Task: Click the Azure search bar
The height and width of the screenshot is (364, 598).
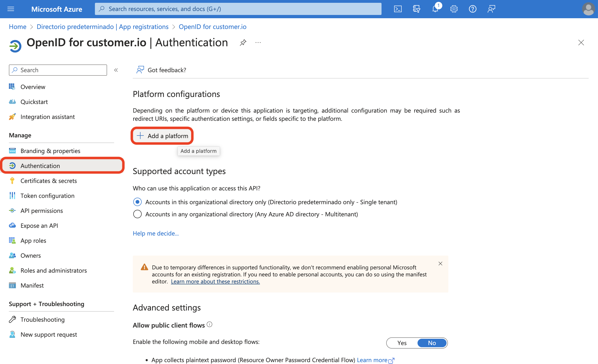Action: coord(238,9)
